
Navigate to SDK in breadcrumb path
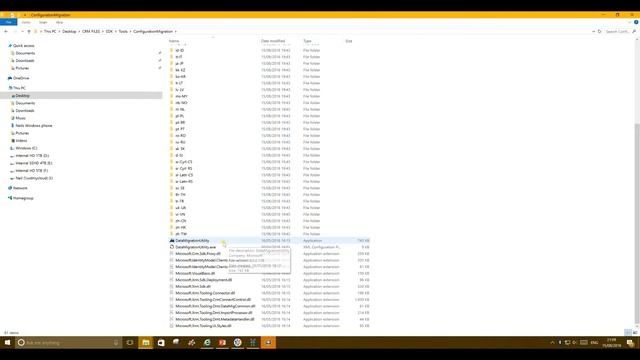coord(109,31)
